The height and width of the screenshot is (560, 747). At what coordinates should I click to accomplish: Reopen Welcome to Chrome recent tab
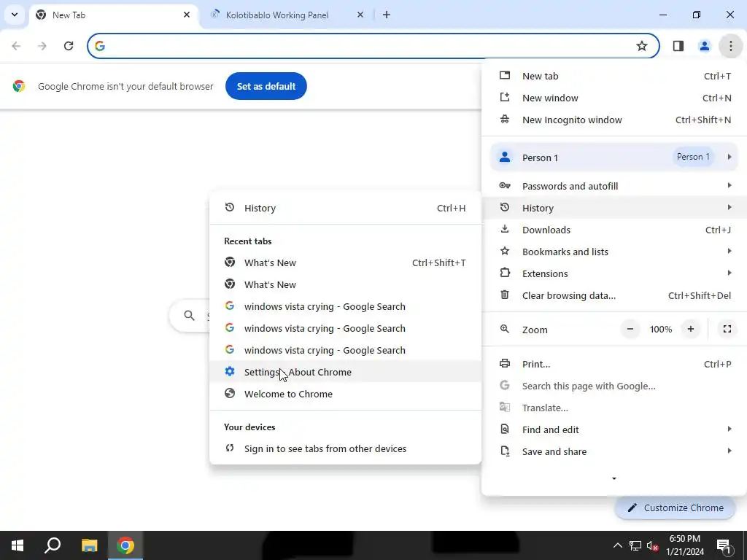(x=345, y=394)
